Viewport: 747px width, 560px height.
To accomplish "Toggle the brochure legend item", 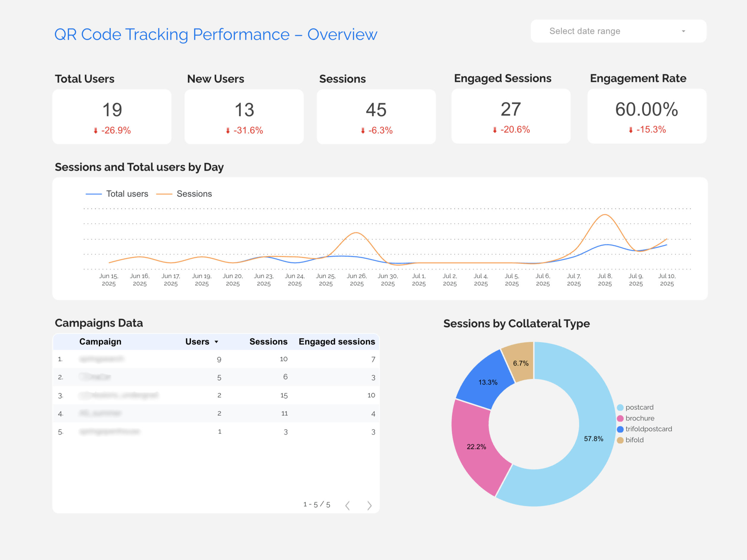I will coord(639,418).
